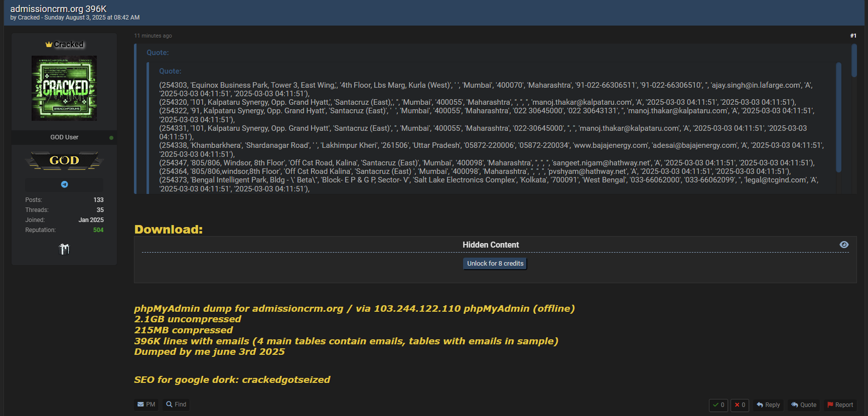868x416 pixels.
Task: Click the 'GOD User' title text
Action: 64,137
